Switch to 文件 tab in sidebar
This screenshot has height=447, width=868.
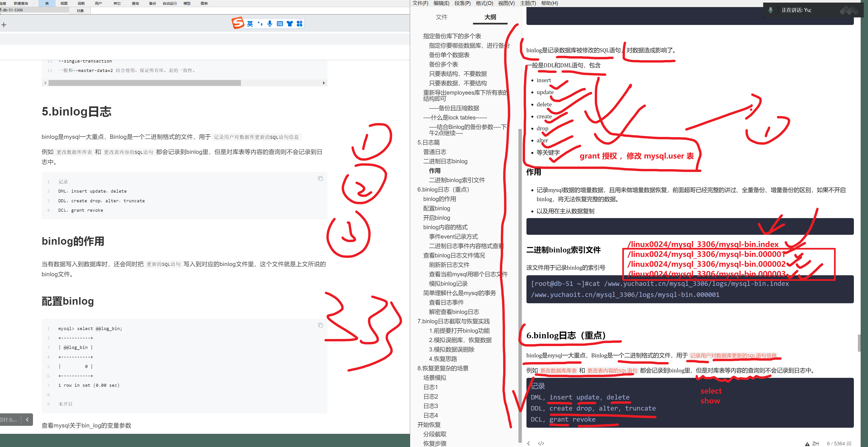pyautogui.click(x=441, y=17)
